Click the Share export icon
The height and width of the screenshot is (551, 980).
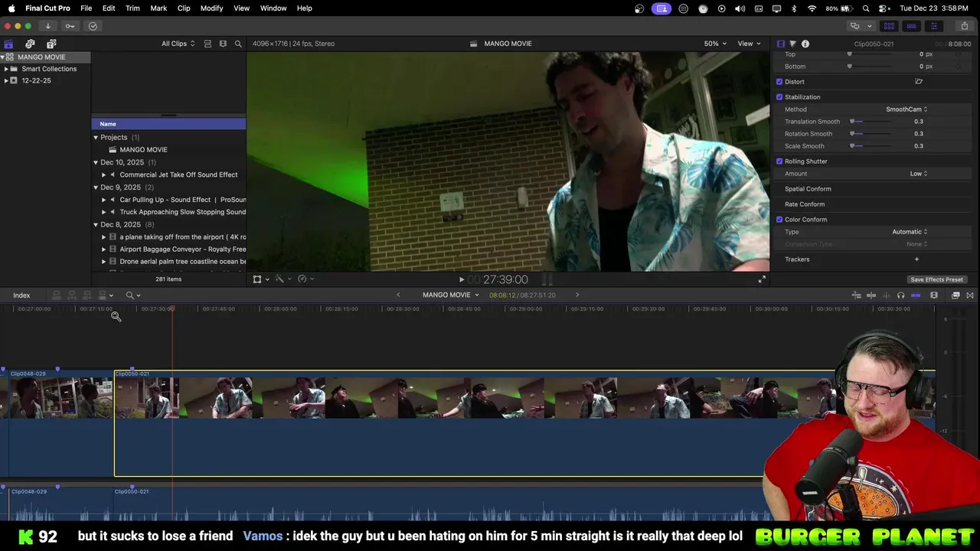[x=964, y=26]
